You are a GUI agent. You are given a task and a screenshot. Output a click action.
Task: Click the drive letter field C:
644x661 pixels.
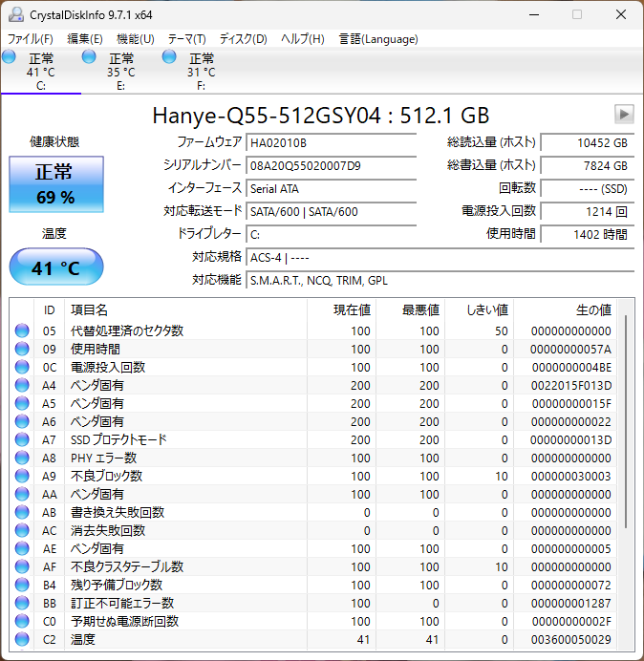pos(331,234)
